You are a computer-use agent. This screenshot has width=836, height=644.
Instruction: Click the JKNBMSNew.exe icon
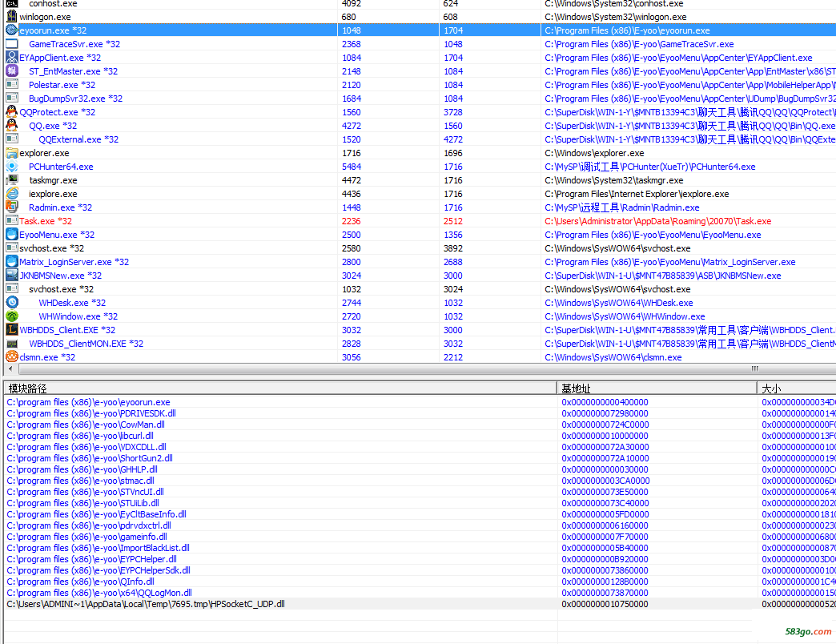[x=12, y=276]
